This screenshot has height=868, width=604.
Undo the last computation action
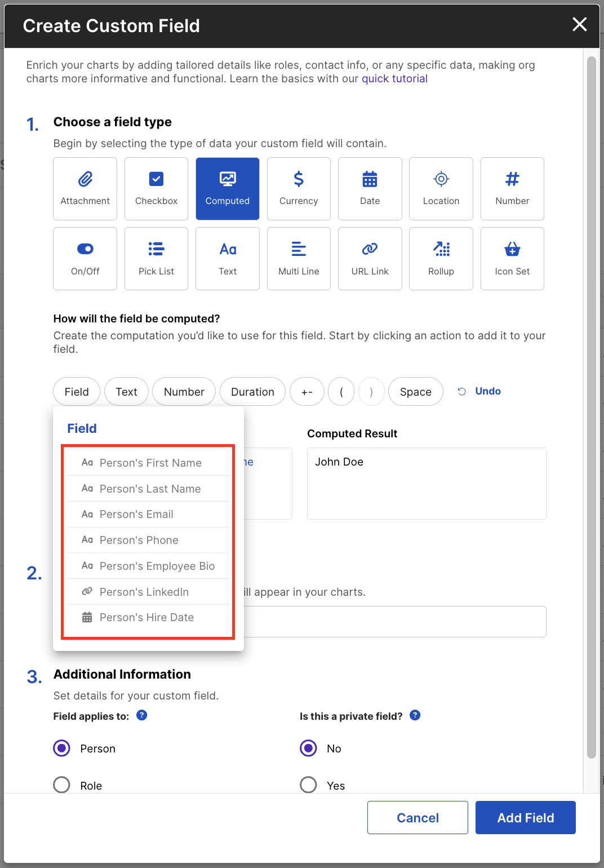click(479, 391)
